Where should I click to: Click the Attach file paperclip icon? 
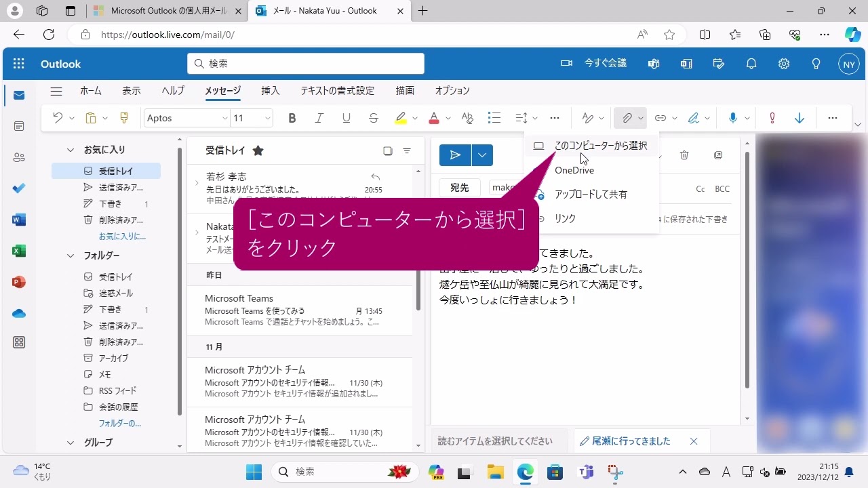(627, 118)
